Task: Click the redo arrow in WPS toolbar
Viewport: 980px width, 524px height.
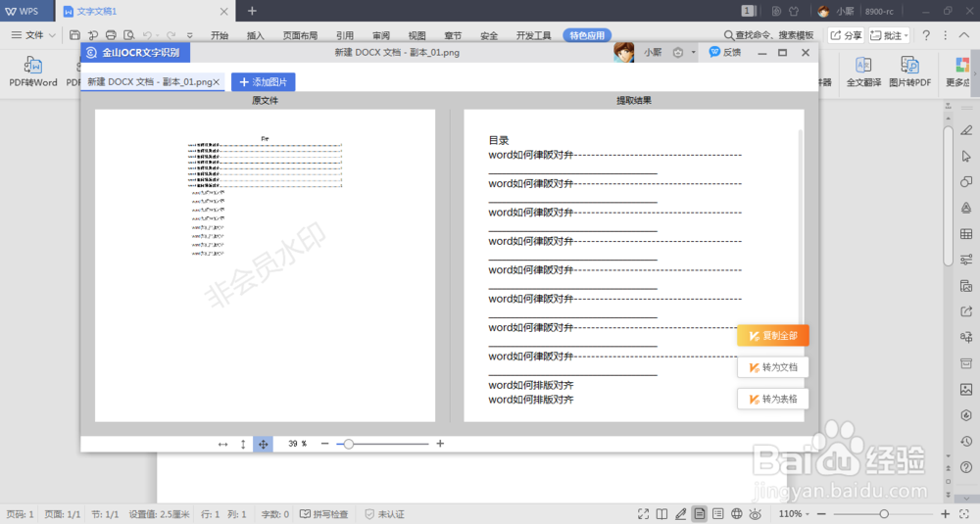Action: tap(171, 35)
